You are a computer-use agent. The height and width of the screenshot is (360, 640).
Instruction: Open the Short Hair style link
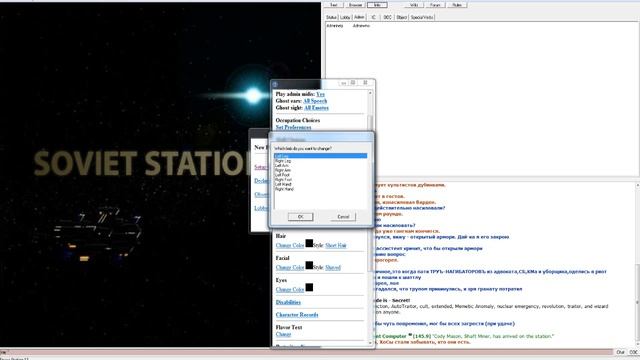(x=336, y=245)
